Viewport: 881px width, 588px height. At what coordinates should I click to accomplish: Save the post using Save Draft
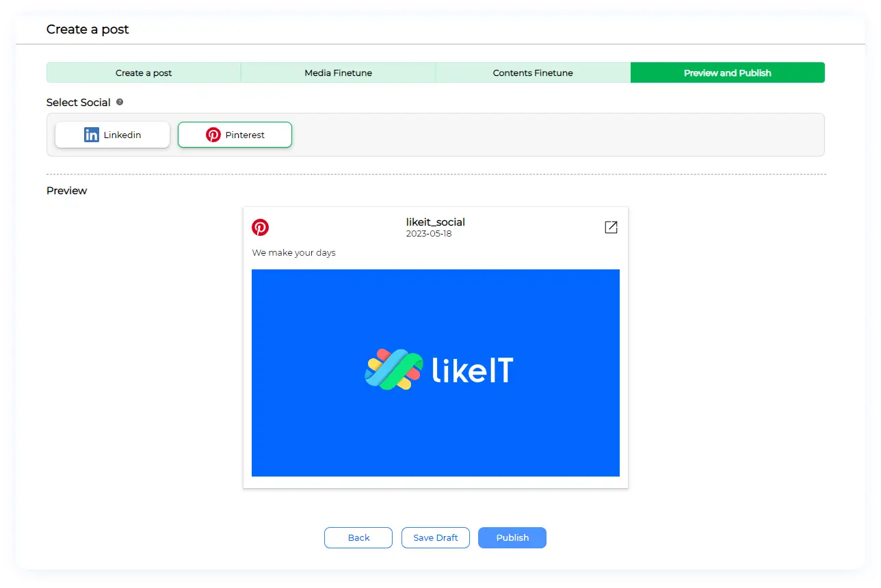pyautogui.click(x=435, y=537)
